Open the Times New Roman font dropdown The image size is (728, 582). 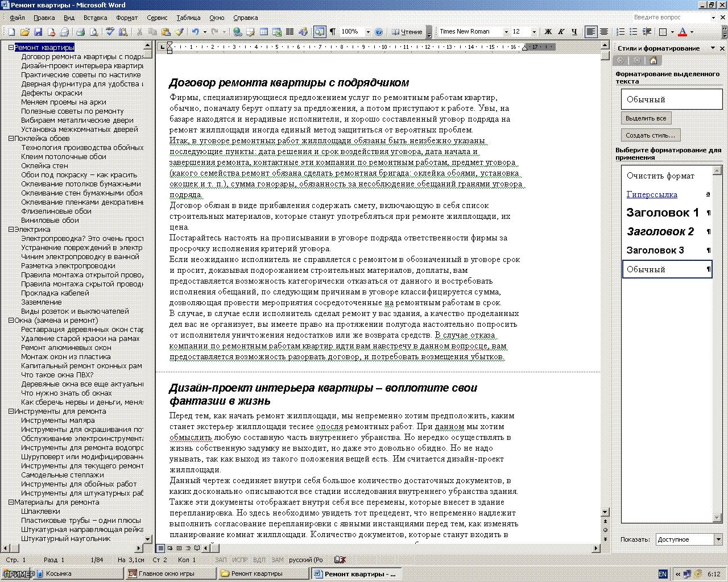(x=506, y=32)
